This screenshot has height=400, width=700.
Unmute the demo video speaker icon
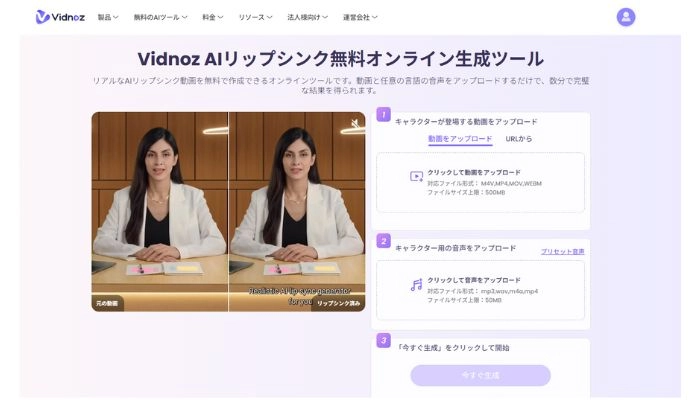point(355,123)
